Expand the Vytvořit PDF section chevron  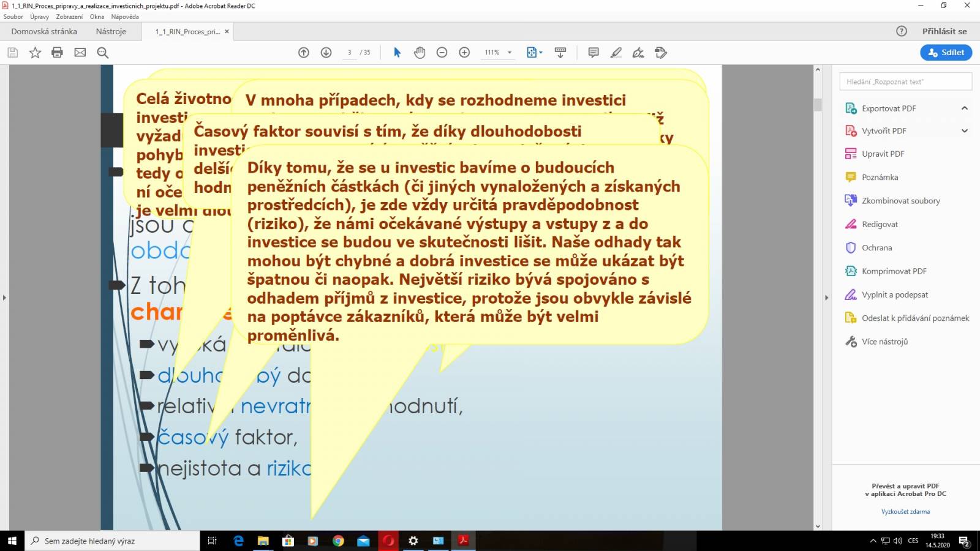pos(965,131)
